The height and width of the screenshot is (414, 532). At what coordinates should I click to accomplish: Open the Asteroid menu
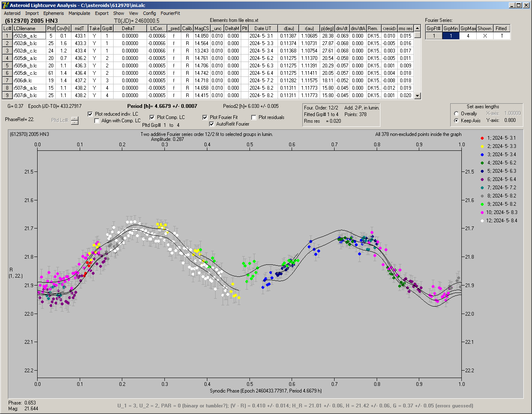[12, 13]
